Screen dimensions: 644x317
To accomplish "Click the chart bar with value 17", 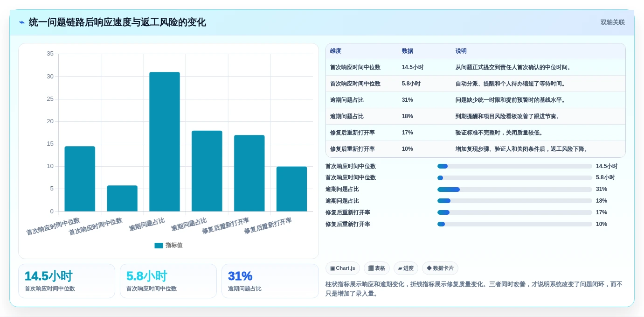I will point(249,173).
